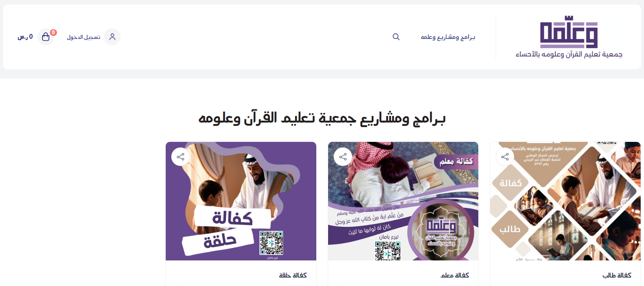Image resolution: width=644 pixels, height=286 pixels.
Task: Open the search magnifier icon
Action: pos(396,37)
